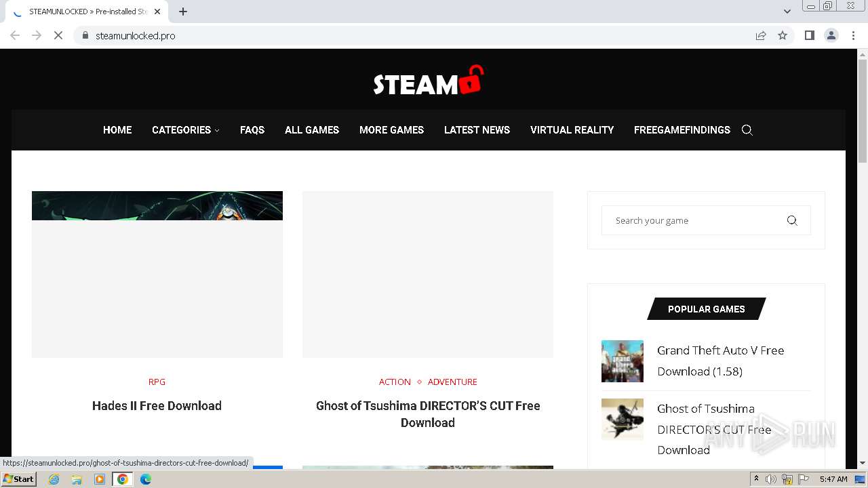The height and width of the screenshot is (488, 868).
Task: Open sidebar Ghost of Tsushima popular game link
Action: [x=714, y=429]
